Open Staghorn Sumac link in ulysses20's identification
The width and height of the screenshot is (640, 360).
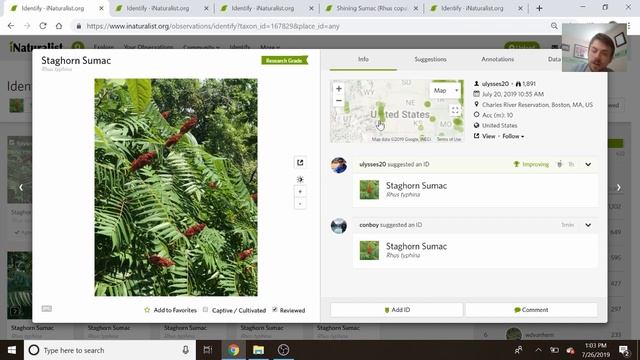(416, 186)
